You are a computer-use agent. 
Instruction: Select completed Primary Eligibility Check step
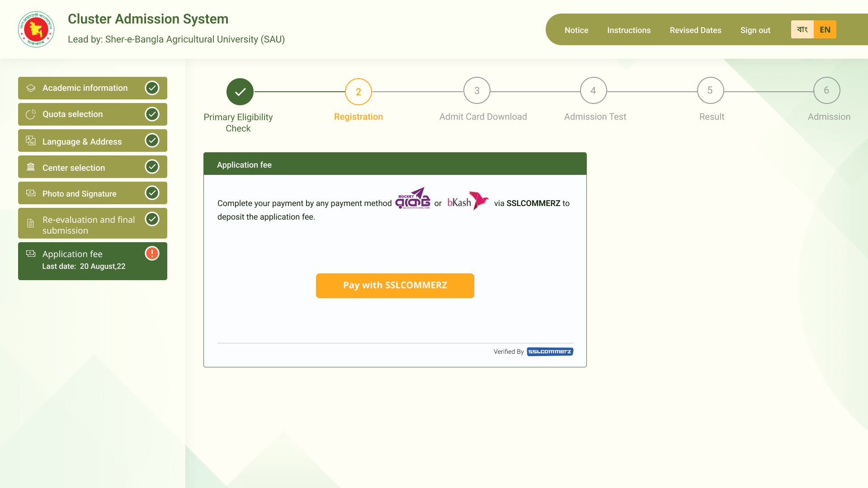tap(240, 92)
